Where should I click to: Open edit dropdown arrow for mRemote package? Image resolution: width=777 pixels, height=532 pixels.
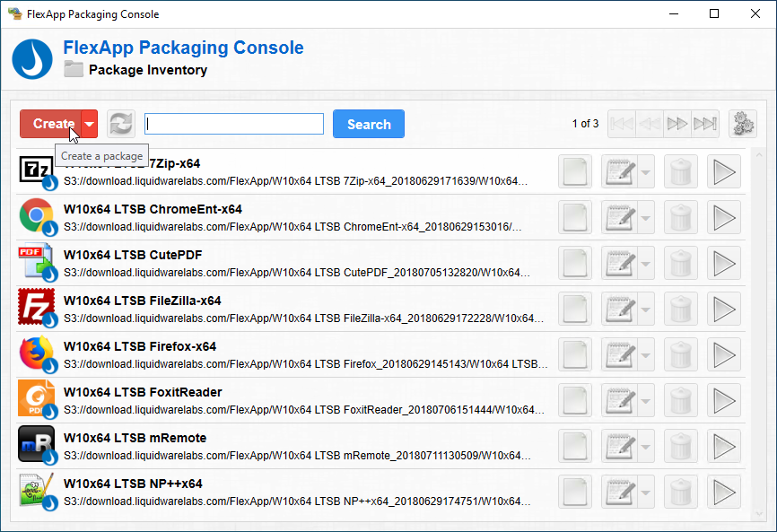tap(645, 446)
